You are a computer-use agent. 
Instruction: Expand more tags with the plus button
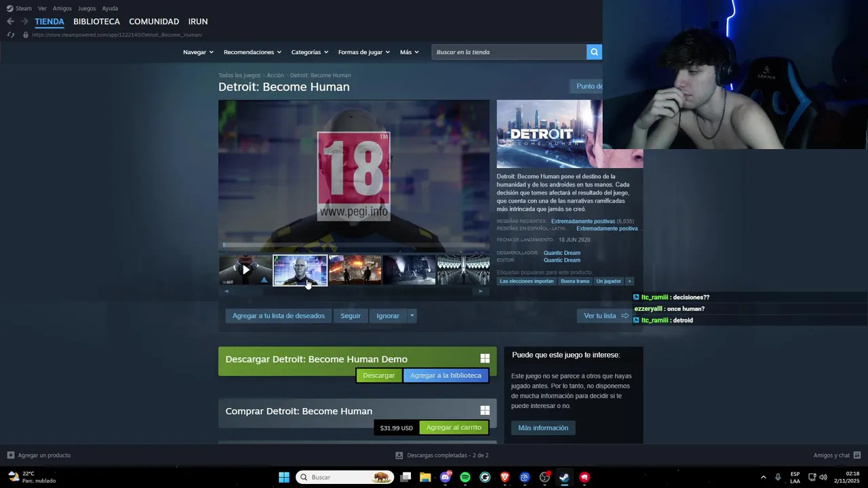pyautogui.click(x=629, y=281)
